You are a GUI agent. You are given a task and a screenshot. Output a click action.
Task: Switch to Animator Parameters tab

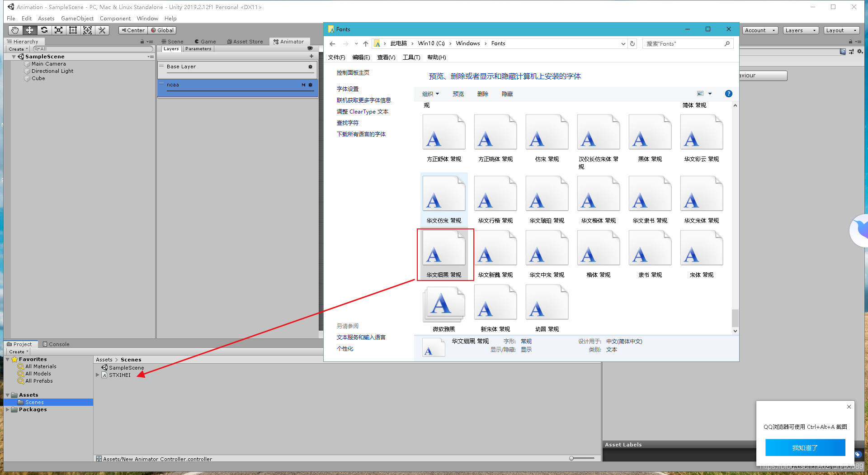pos(198,49)
